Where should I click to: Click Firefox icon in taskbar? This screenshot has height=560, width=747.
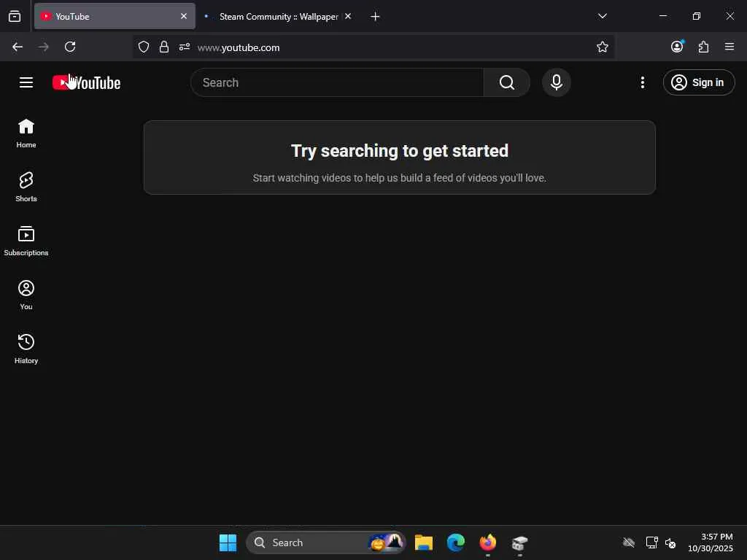point(488,542)
